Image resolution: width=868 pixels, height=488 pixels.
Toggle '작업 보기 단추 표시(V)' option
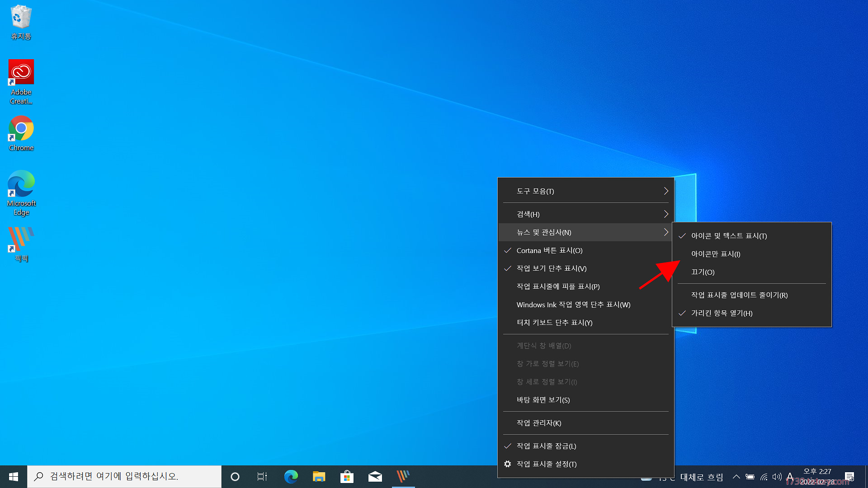[551, 268]
